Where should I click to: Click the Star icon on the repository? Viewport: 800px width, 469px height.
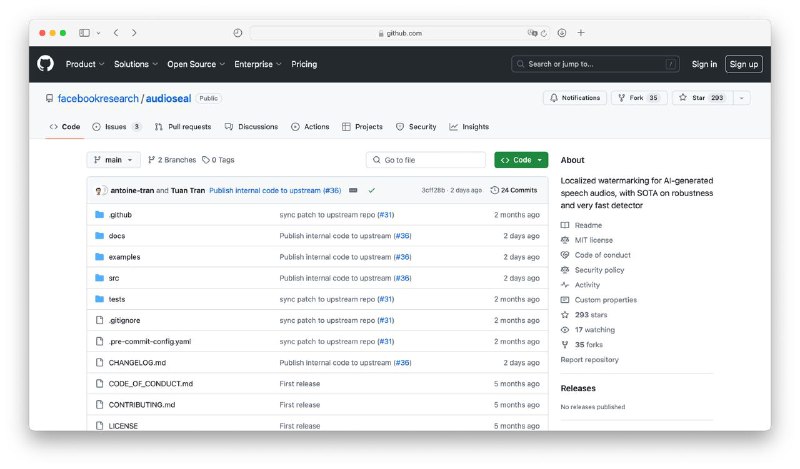682,98
